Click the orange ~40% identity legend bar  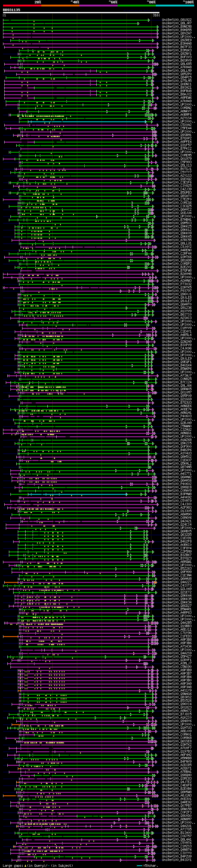tap(60, 6)
